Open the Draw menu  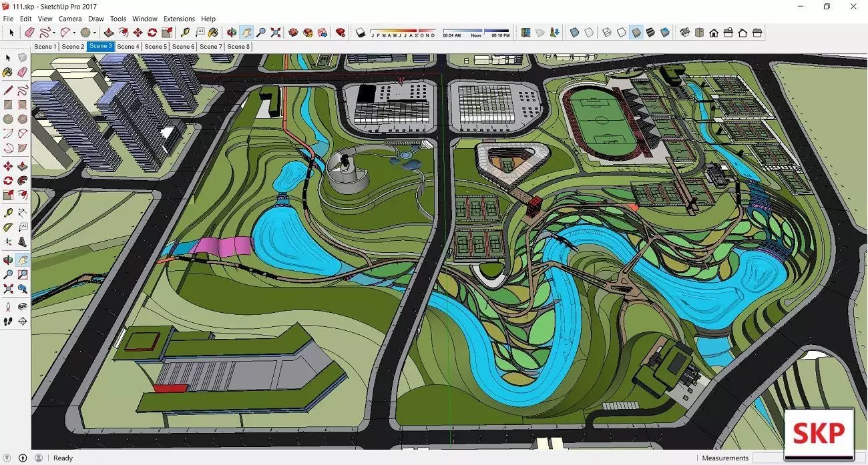tap(96, 19)
